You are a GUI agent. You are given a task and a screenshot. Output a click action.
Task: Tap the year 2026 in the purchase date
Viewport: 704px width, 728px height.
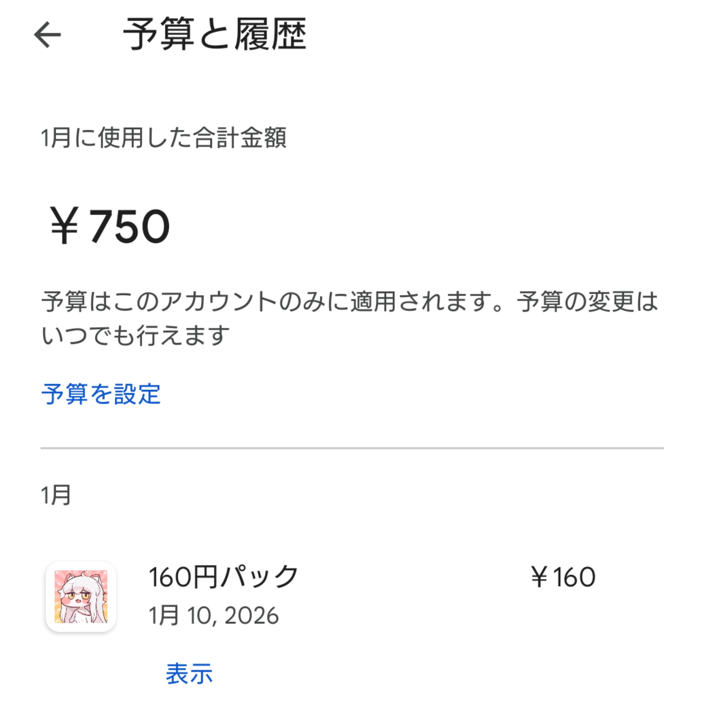[x=251, y=616]
